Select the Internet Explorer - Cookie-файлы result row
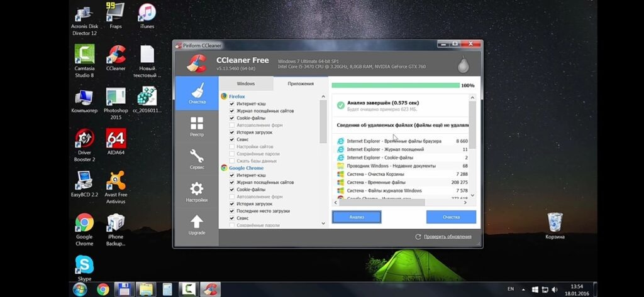The height and width of the screenshot is (297, 644). coord(402,158)
